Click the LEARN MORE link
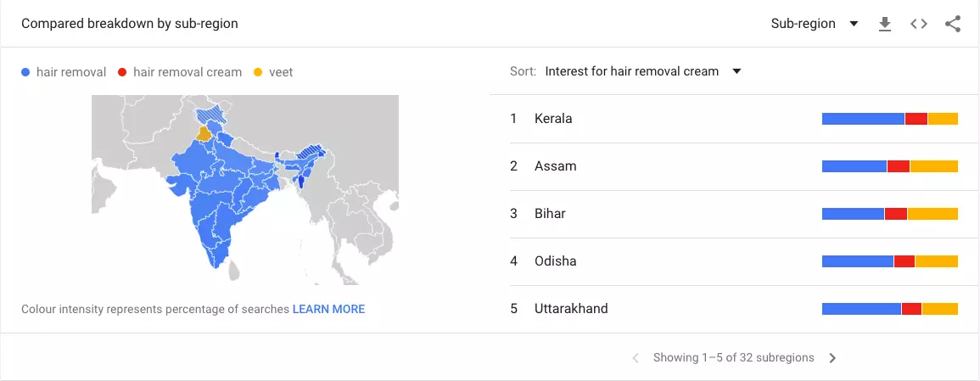Viewport: 980px width, 381px height. tap(328, 309)
